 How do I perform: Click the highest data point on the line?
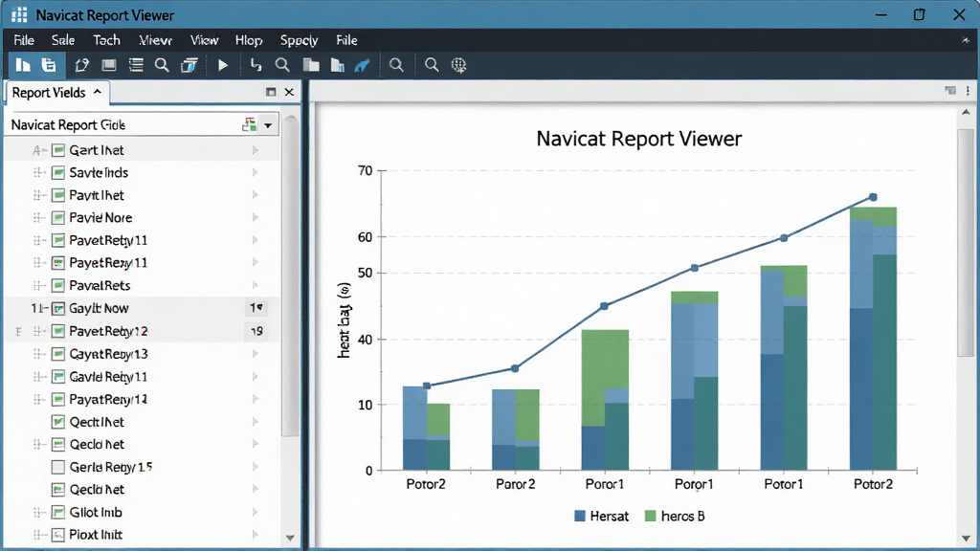coord(873,197)
